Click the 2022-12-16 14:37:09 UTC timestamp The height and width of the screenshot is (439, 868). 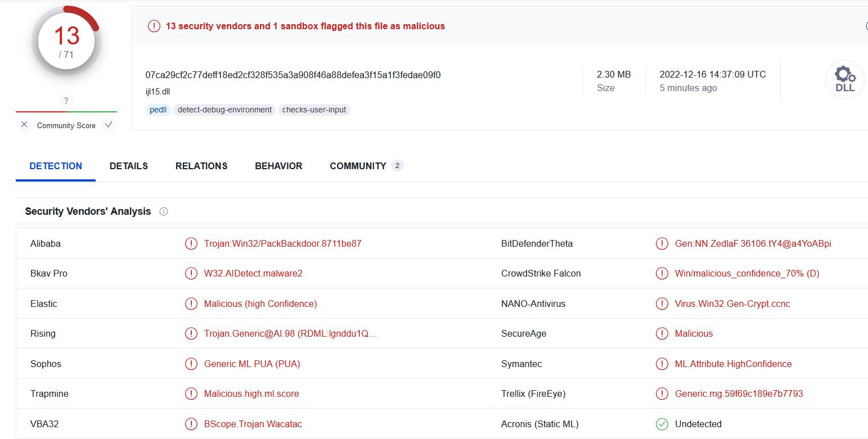713,74
